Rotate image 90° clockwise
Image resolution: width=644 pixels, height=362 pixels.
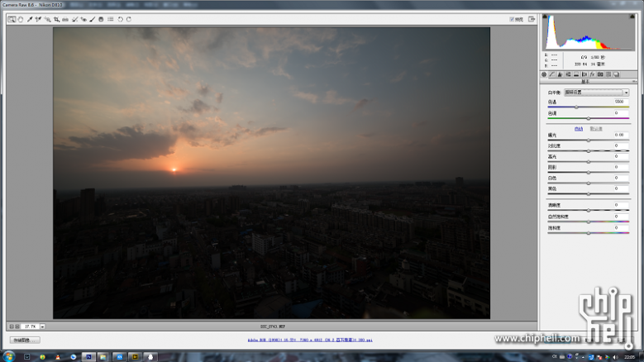point(129,19)
